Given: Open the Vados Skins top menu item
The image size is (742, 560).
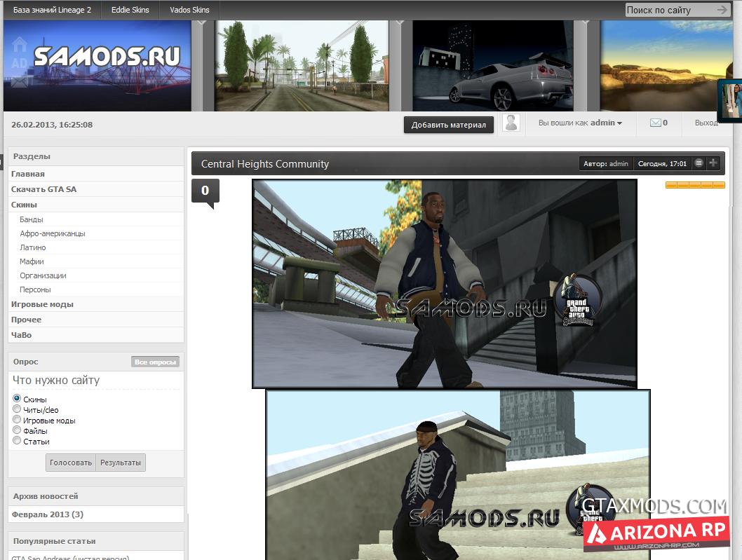Looking at the screenshot, I should coord(189,10).
